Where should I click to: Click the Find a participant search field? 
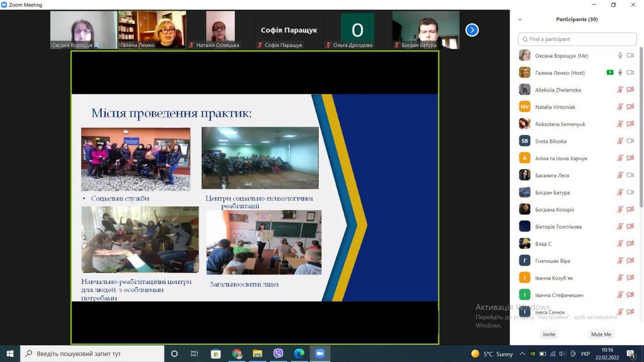577,39
